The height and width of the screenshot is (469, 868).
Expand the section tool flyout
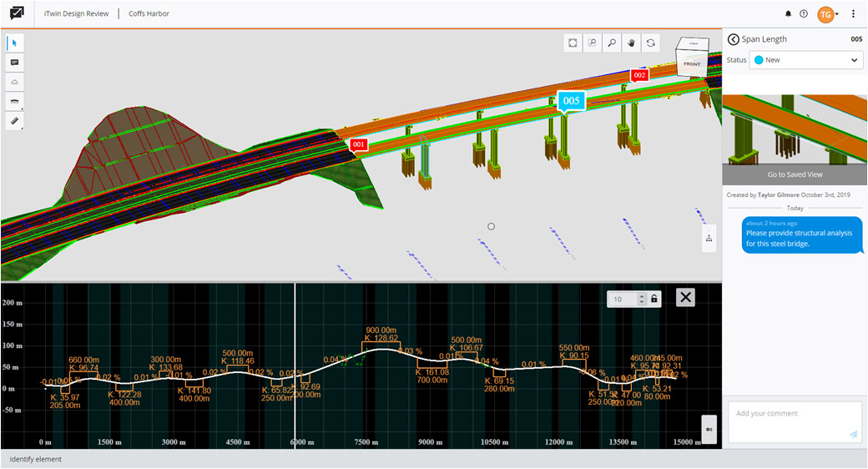pyautogui.click(x=15, y=101)
